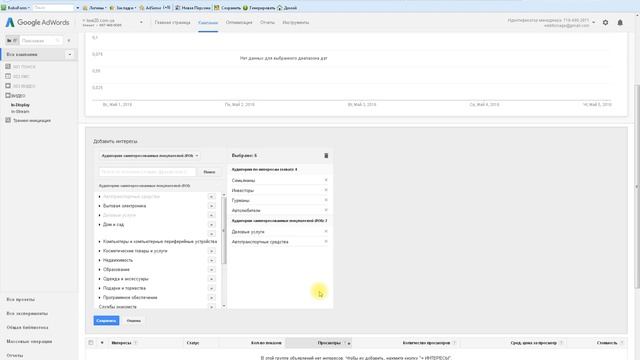Add Бытовая электроника using its arrow button

(211, 206)
